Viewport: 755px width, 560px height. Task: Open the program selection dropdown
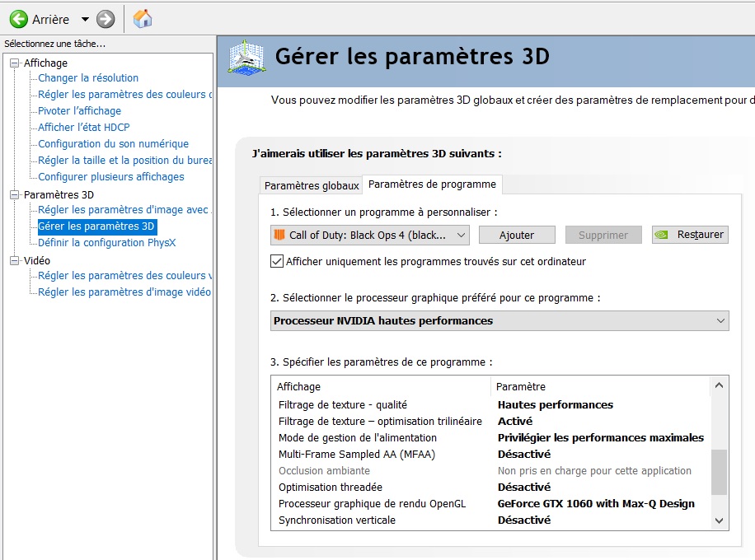pos(461,236)
